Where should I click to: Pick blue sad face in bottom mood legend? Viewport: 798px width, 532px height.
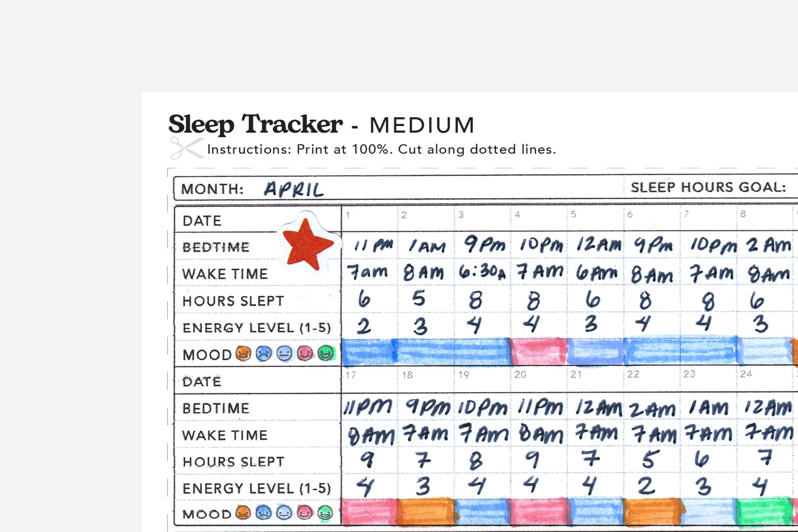coord(263,513)
